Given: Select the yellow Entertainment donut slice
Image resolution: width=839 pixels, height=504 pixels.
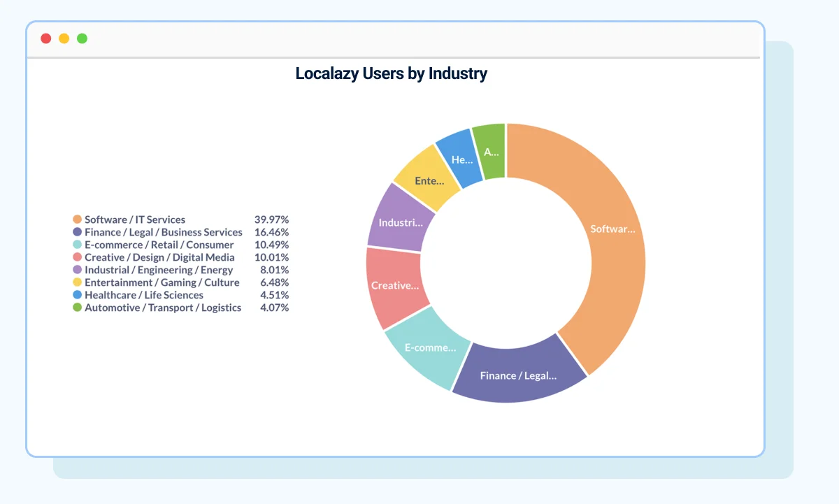Looking at the screenshot, I should click(x=427, y=178).
